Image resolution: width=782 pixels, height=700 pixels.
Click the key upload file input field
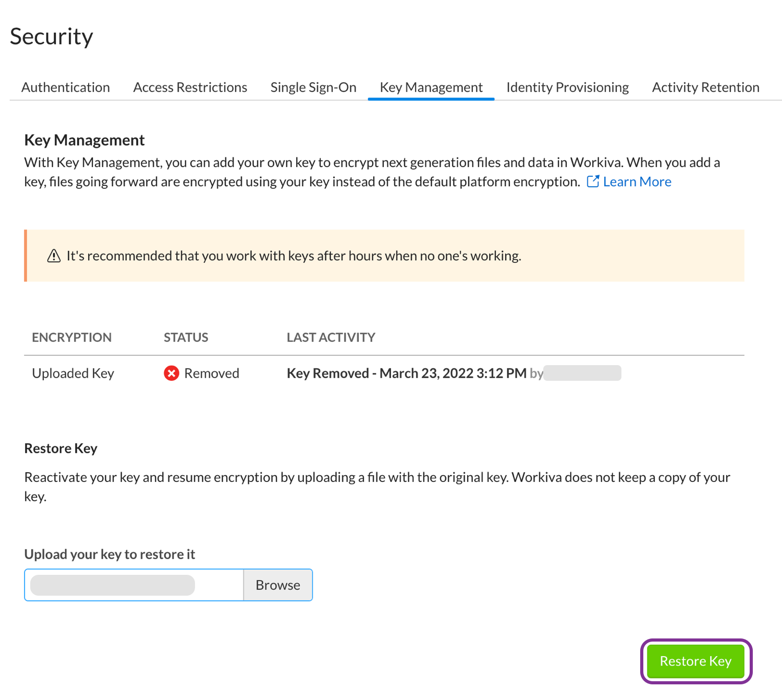tap(134, 585)
